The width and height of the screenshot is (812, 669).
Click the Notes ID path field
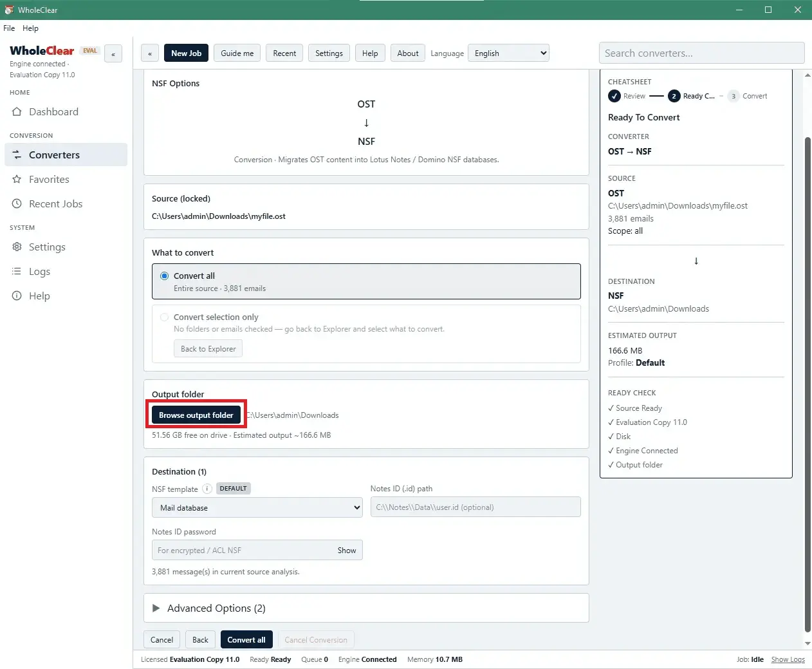click(x=475, y=507)
